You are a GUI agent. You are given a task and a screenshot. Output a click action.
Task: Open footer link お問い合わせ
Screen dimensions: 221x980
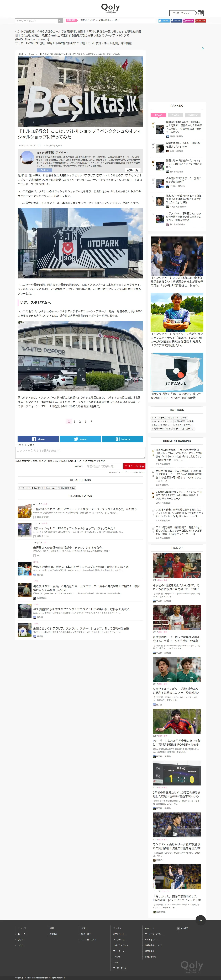tap(150, 957)
